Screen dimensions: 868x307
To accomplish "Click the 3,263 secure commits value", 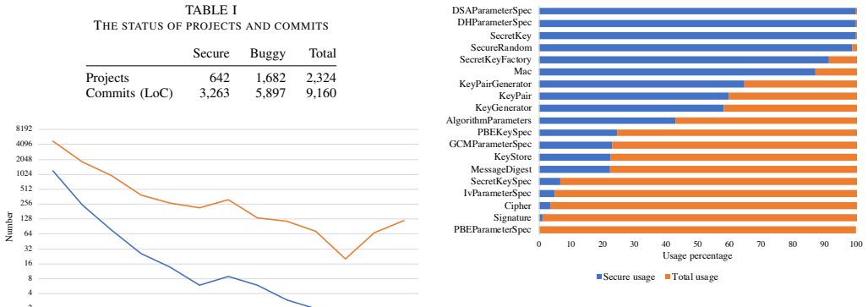I will click(214, 93).
